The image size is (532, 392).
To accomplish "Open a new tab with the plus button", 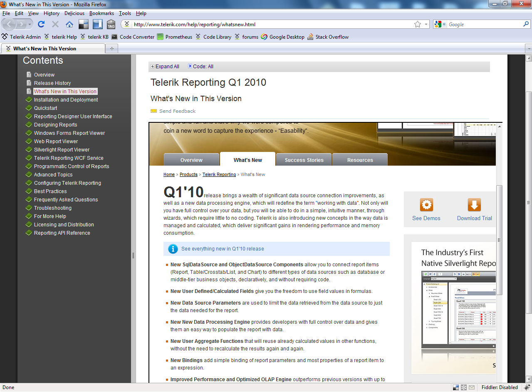I will 111,49.
